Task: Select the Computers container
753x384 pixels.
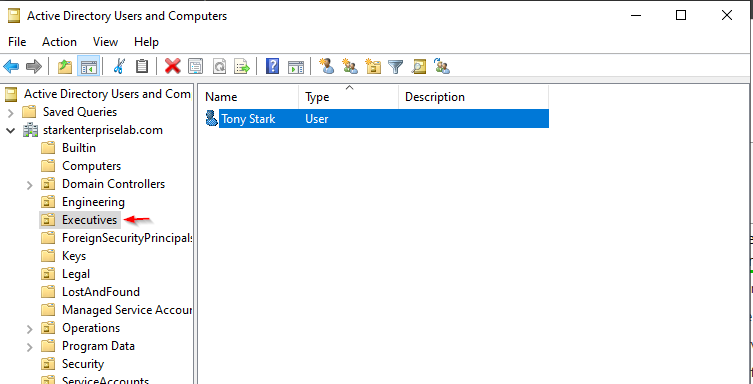Action: tap(91, 166)
